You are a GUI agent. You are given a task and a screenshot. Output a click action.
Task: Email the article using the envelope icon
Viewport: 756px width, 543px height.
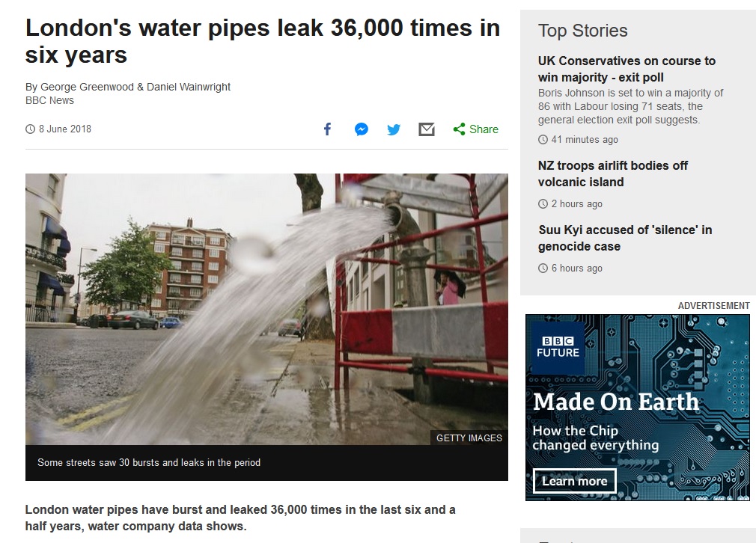(x=427, y=129)
